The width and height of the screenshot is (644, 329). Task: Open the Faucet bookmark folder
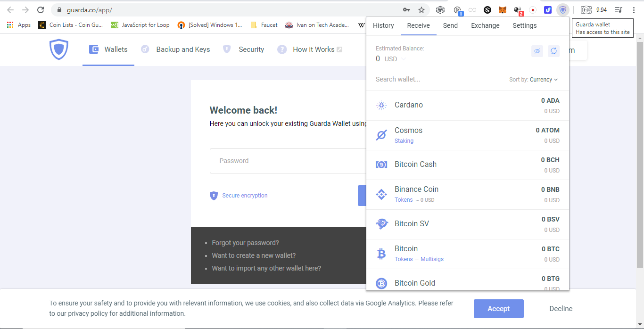pos(264,25)
